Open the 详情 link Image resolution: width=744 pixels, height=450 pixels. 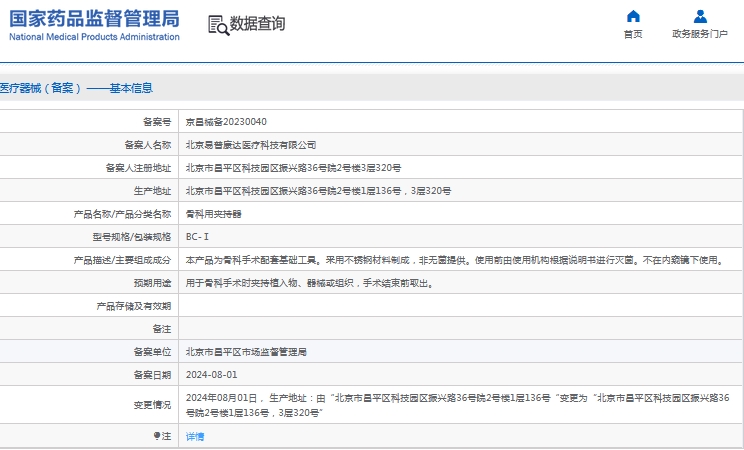195,437
